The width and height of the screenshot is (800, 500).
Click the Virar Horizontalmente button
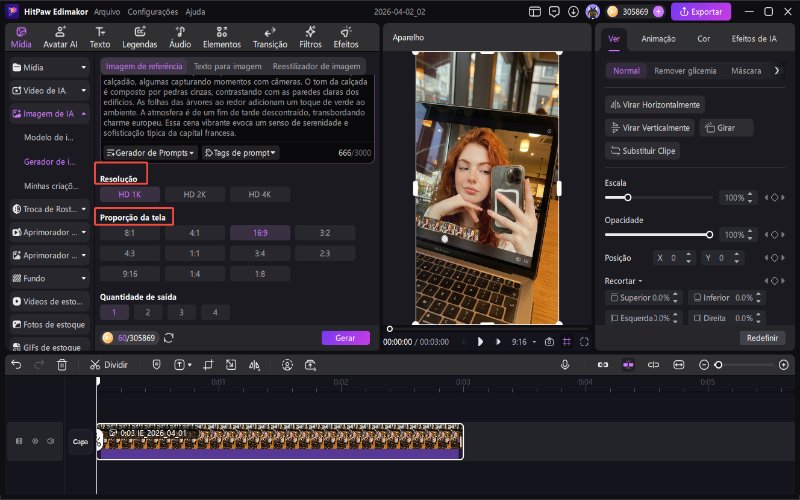(655, 105)
